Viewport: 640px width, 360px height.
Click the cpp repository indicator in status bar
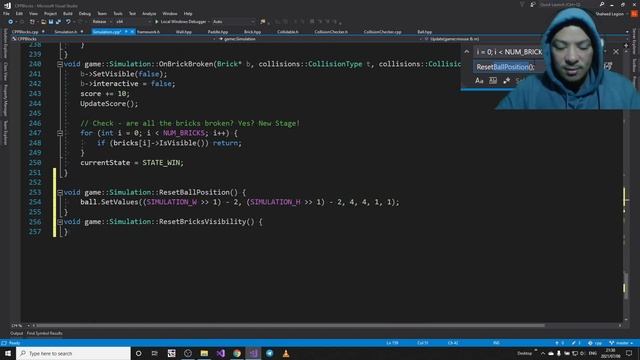point(595,343)
